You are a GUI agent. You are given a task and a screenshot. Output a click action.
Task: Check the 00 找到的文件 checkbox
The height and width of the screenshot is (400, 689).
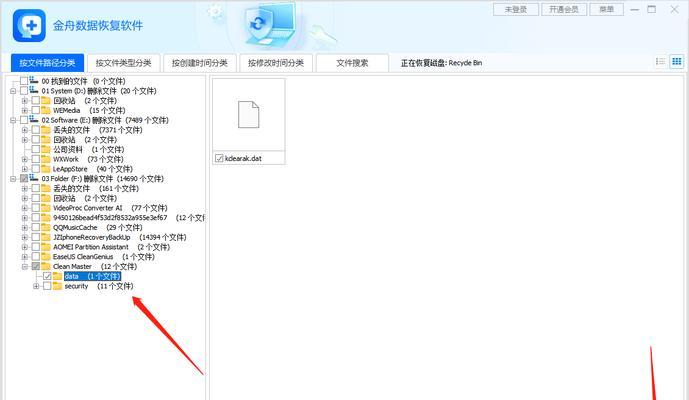point(24,81)
